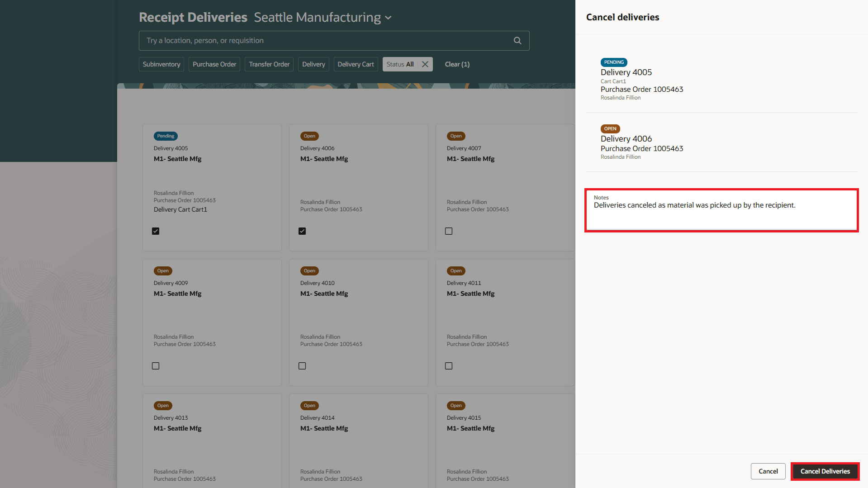Click the location, person, or requisition search field

[334, 41]
